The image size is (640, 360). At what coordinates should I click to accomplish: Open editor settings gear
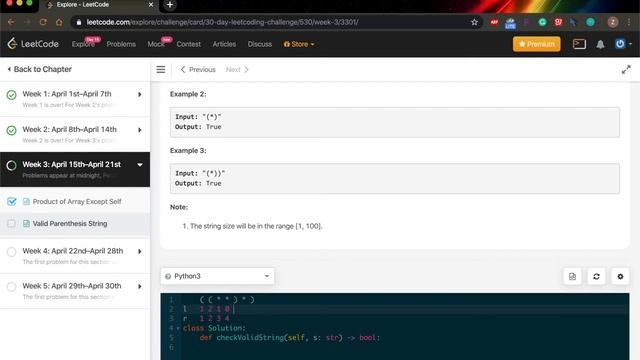point(620,276)
